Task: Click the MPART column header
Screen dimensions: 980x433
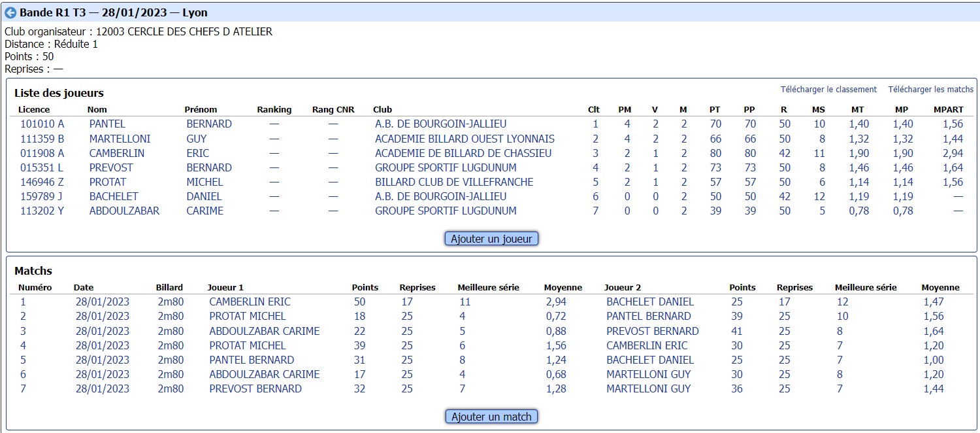Action: tap(949, 110)
